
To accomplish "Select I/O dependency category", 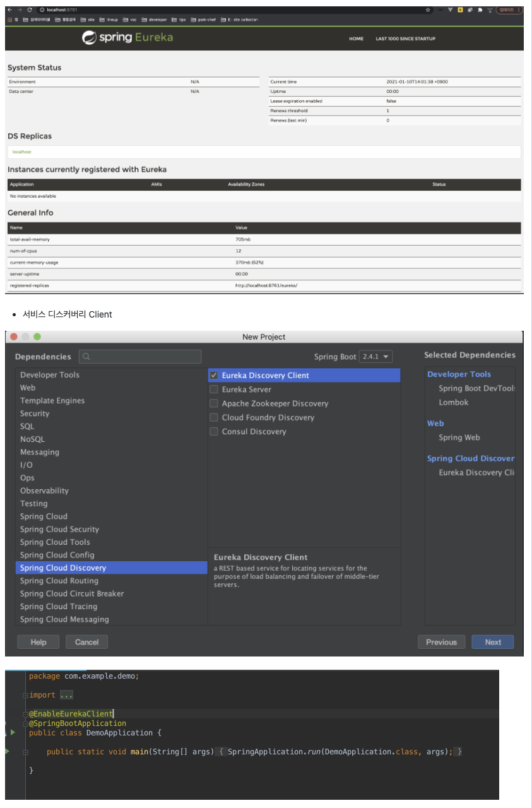I will click(x=27, y=465).
